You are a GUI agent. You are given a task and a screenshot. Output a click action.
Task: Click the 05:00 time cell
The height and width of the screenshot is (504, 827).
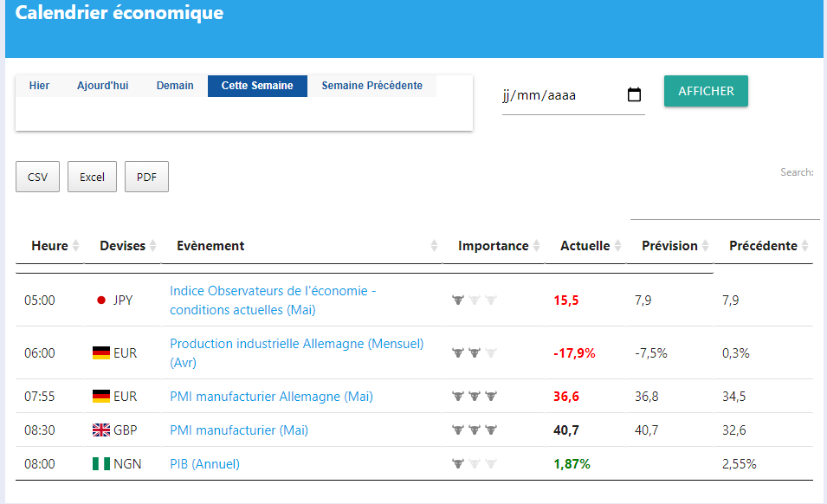pyautogui.click(x=40, y=300)
